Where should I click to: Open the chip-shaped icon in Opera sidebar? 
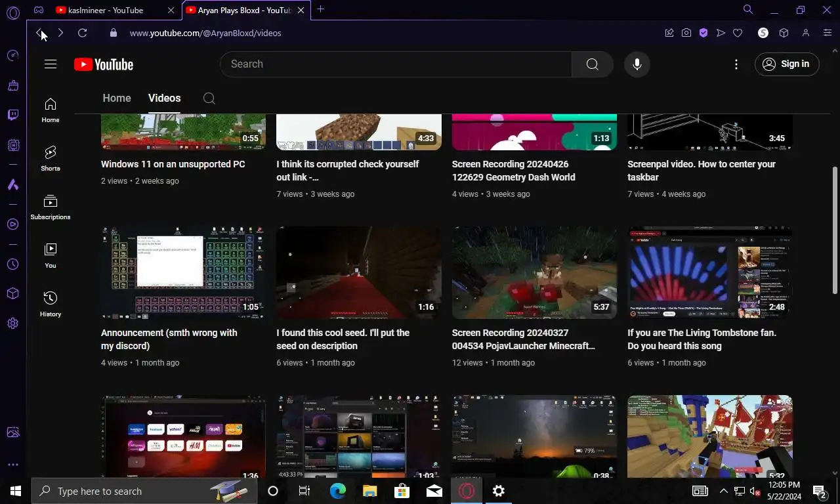pos(13,145)
